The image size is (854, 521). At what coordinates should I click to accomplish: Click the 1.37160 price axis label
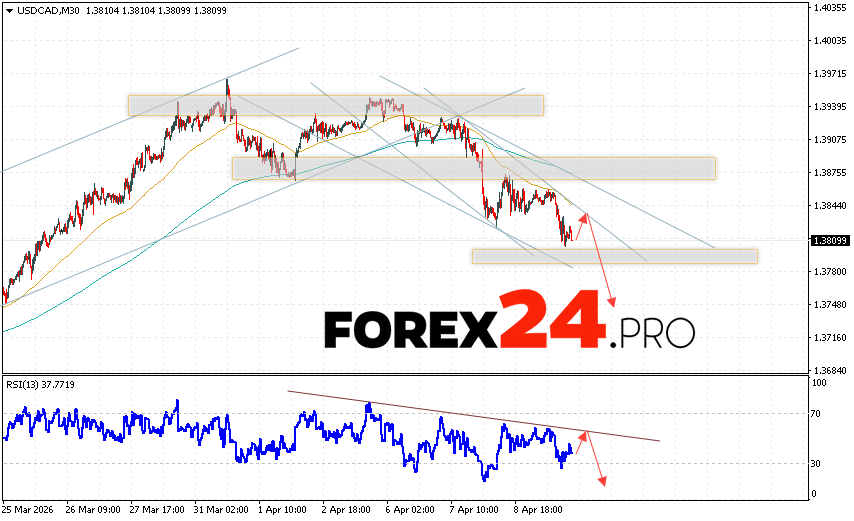pos(830,338)
